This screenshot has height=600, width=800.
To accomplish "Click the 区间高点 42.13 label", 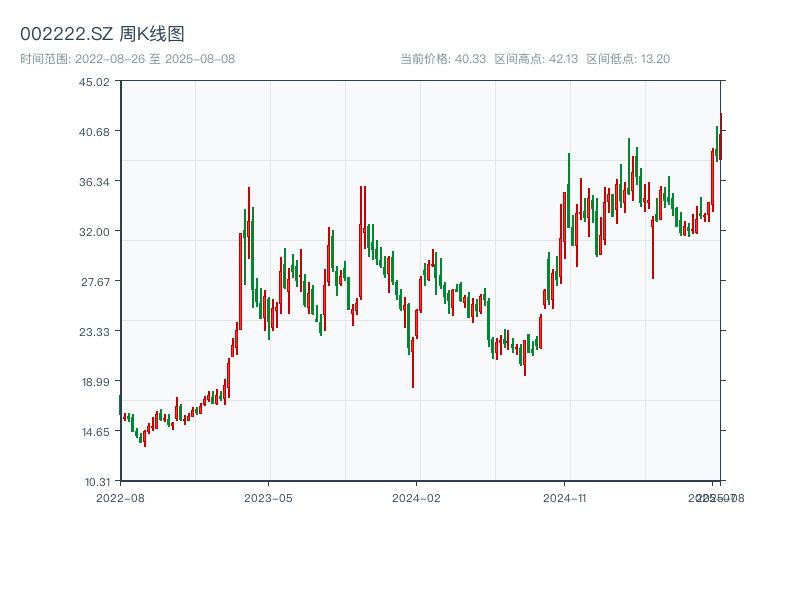I will (x=536, y=59).
